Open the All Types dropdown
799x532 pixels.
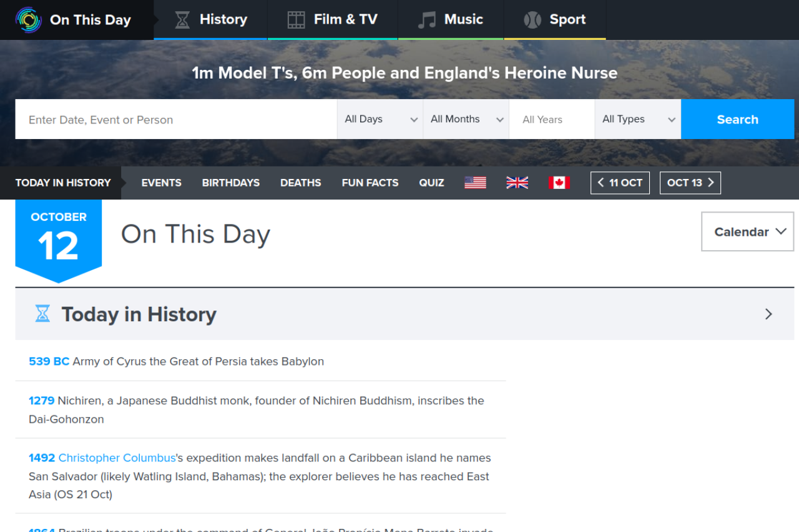[x=638, y=119]
